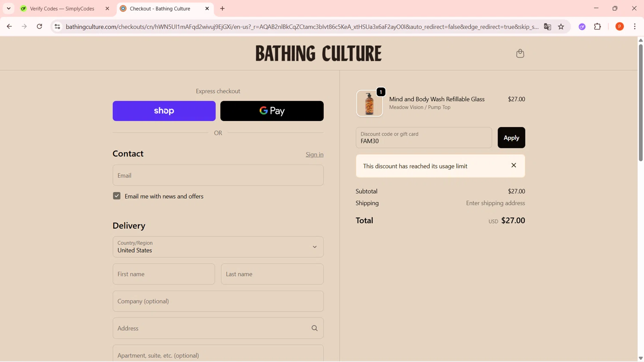Image resolution: width=644 pixels, height=362 pixels.
Task: Restore down the Chrome window
Action: tap(615, 8)
